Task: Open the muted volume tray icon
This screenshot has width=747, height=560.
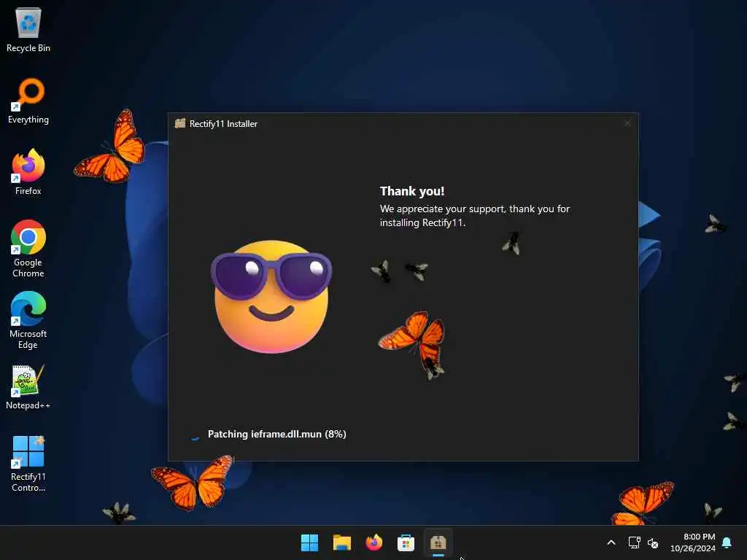Action: [x=653, y=542]
